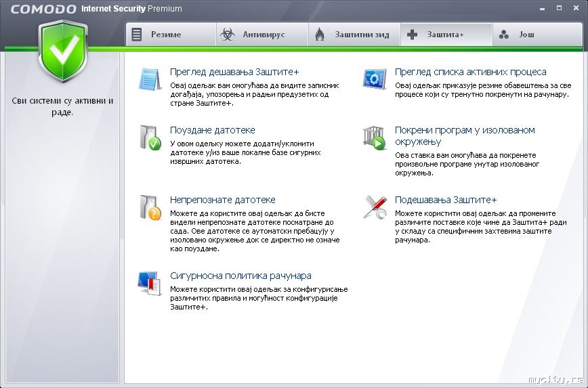Open Поуздане датотеке link
The image size is (588, 388).
click(x=212, y=130)
